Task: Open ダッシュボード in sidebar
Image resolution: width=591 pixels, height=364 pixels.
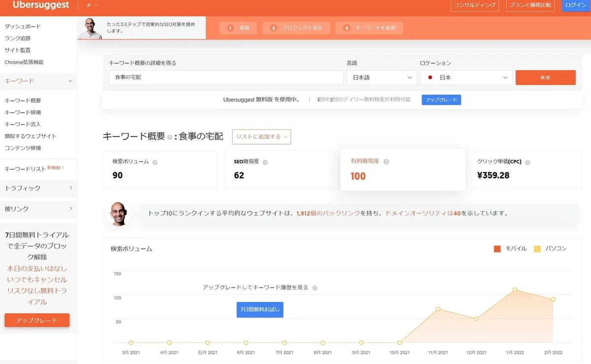Action: point(23,26)
